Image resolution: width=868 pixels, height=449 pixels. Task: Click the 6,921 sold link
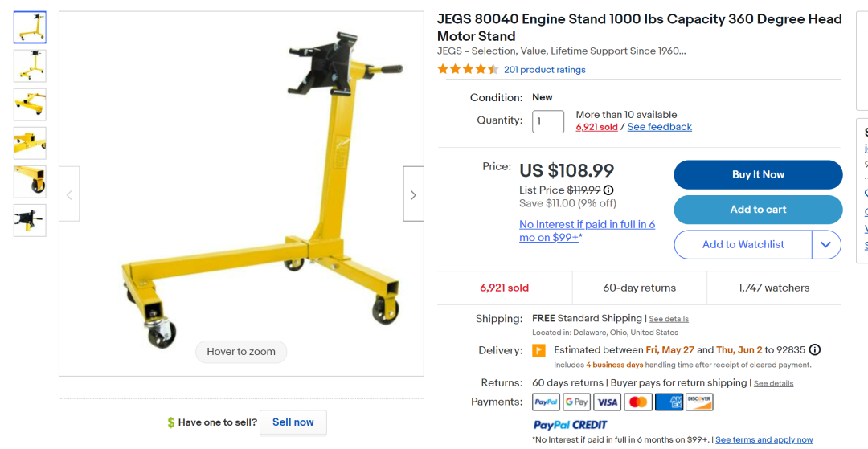pos(596,127)
